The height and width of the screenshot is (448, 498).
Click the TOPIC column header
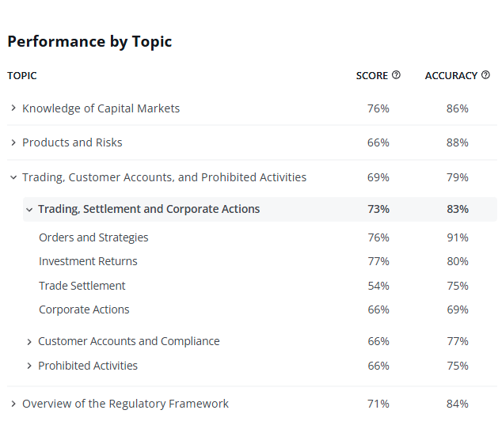coord(22,76)
